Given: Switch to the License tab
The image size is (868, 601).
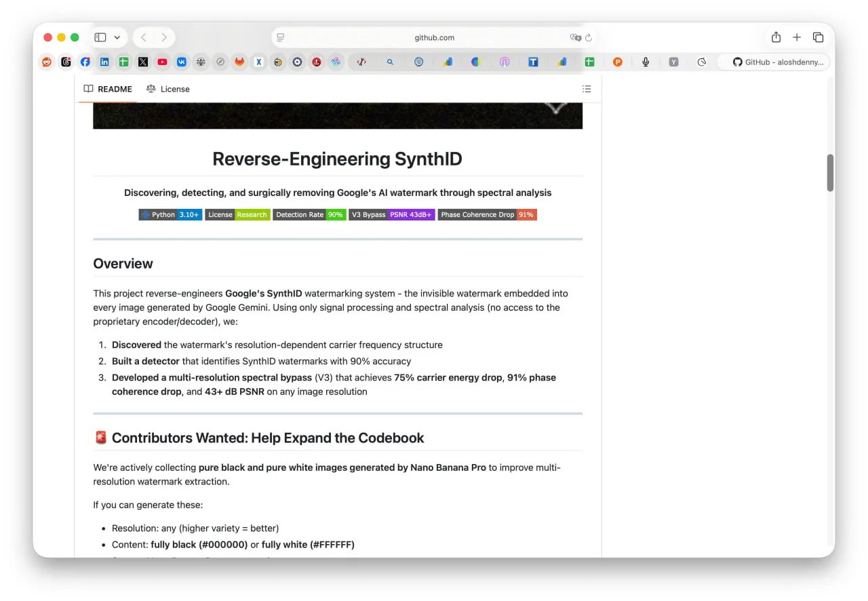Looking at the screenshot, I should point(168,89).
